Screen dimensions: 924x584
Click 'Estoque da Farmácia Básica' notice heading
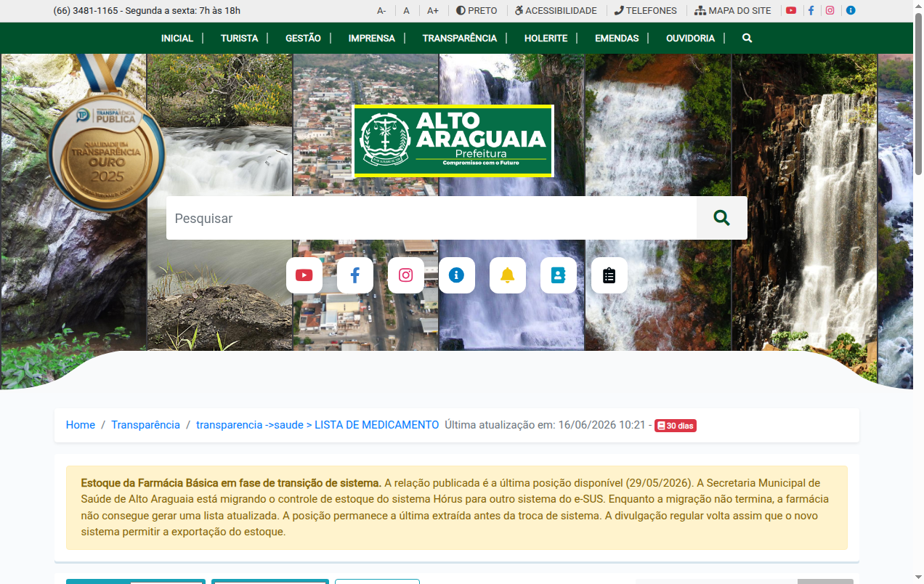[x=231, y=483]
